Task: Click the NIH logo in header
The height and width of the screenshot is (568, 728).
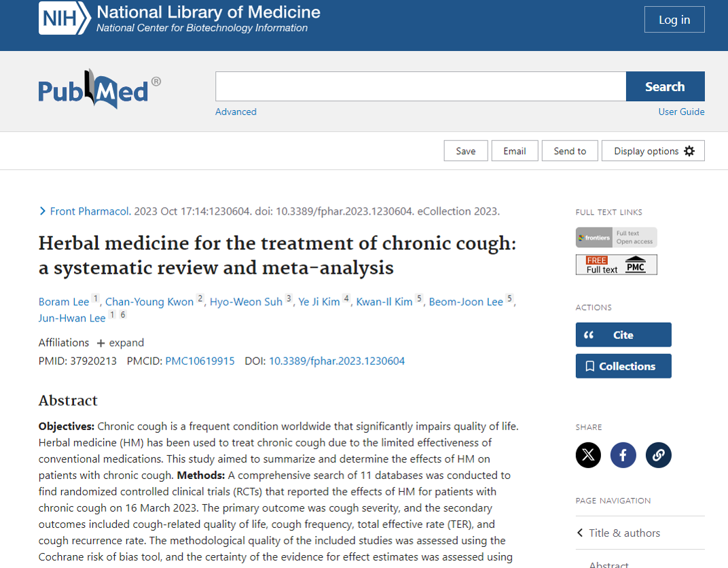Action: click(x=64, y=18)
